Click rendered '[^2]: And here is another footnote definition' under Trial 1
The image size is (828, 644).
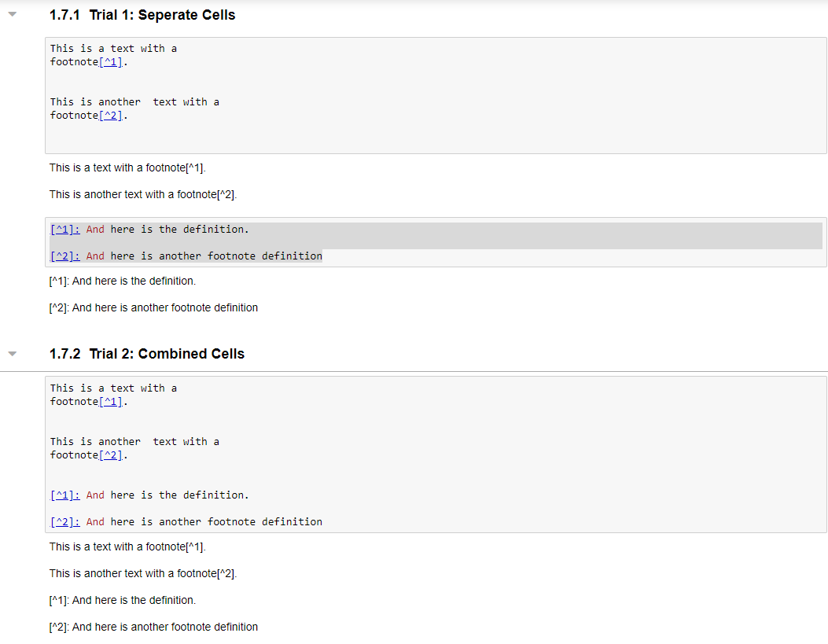pyautogui.click(x=153, y=307)
